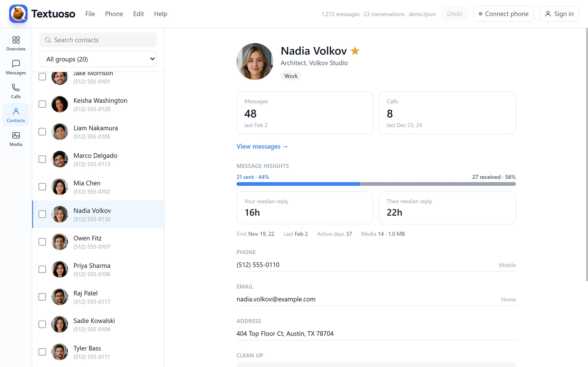588x367 pixels.
Task: Click Priya Sharma's avatar
Action: pyautogui.click(x=60, y=269)
